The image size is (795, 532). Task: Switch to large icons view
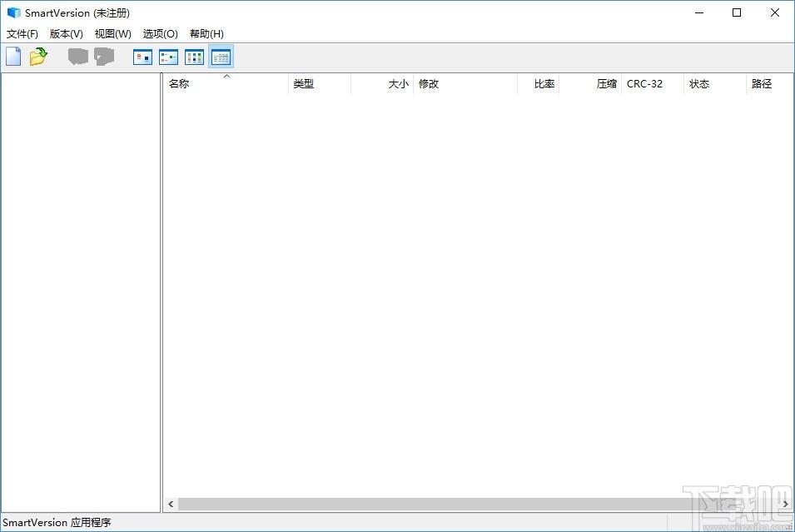(142, 57)
